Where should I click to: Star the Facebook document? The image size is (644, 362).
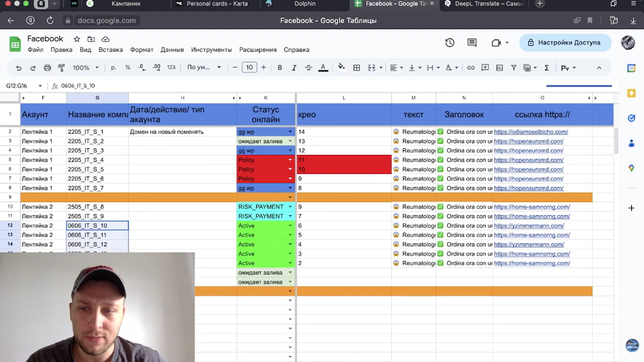coord(77,39)
